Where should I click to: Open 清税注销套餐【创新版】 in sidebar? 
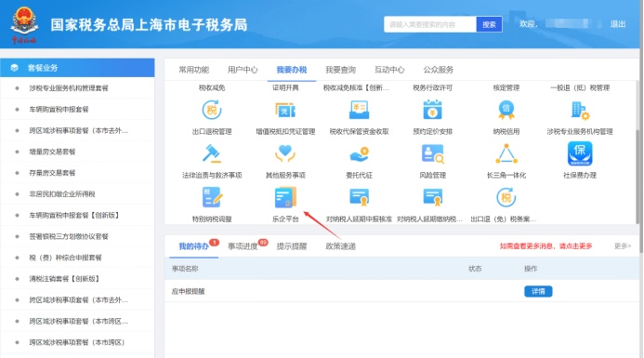click(x=64, y=279)
